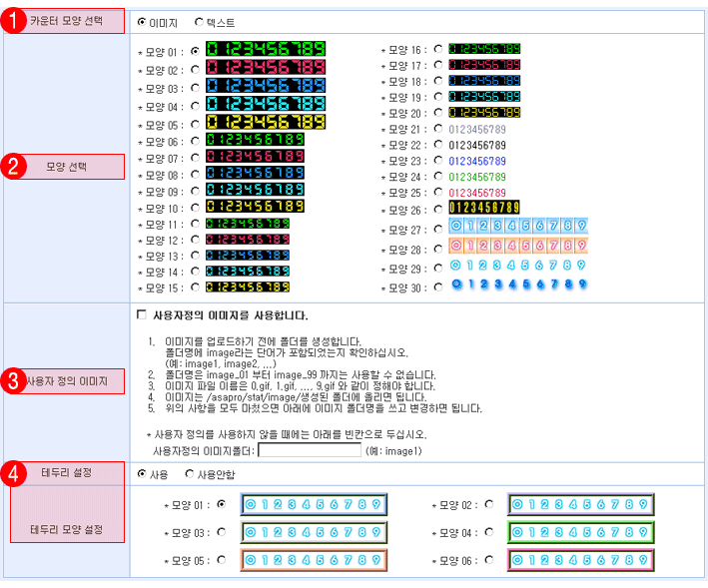Click the gold digit image of 모양 26
This screenshot has height=588, width=708.
[x=484, y=208]
